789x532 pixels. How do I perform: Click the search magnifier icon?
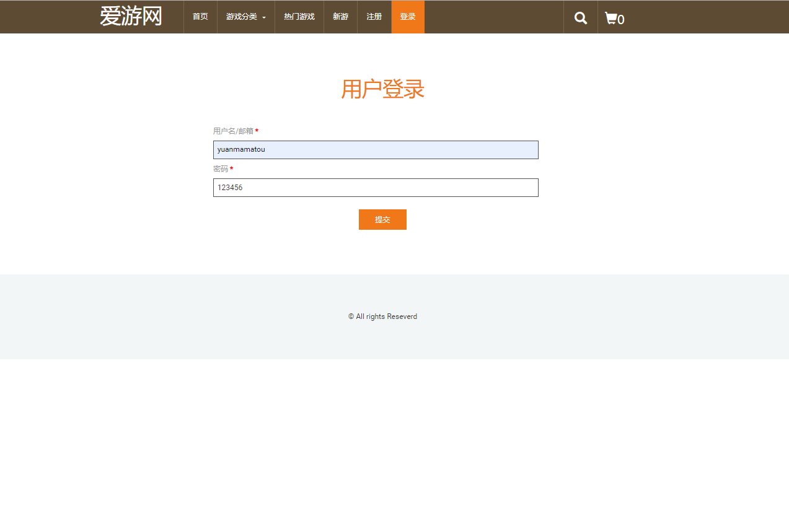pos(580,17)
